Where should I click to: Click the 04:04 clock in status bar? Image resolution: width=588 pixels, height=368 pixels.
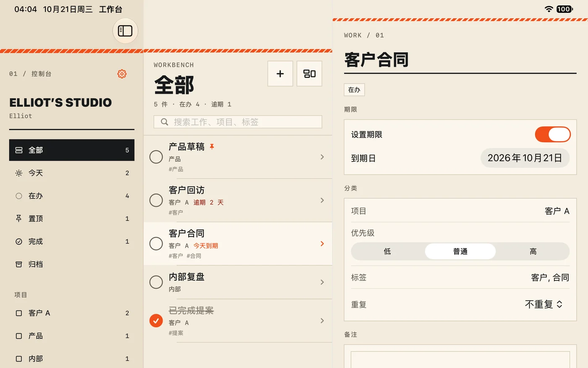(26, 9)
